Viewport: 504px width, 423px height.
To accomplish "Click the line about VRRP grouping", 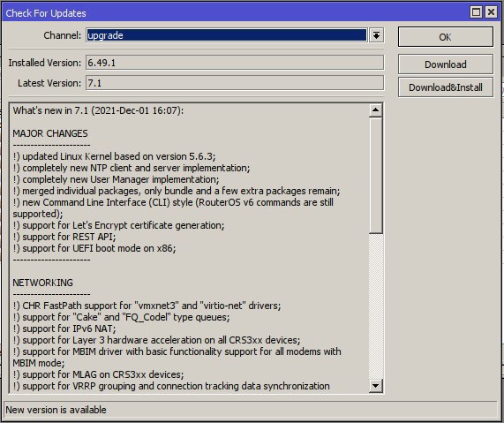I will [x=171, y=386].
